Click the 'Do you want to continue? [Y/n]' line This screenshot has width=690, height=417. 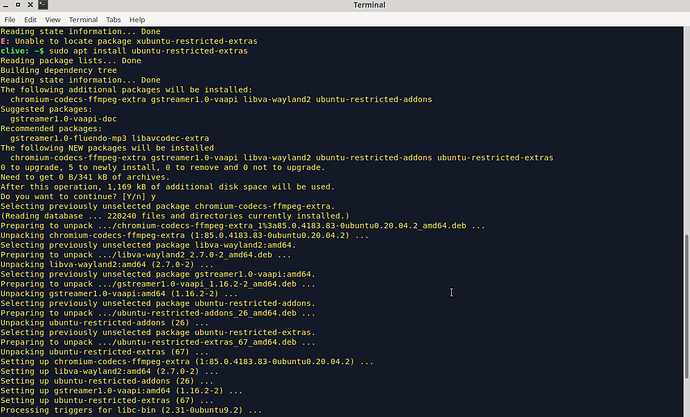[x=78, y=197]
